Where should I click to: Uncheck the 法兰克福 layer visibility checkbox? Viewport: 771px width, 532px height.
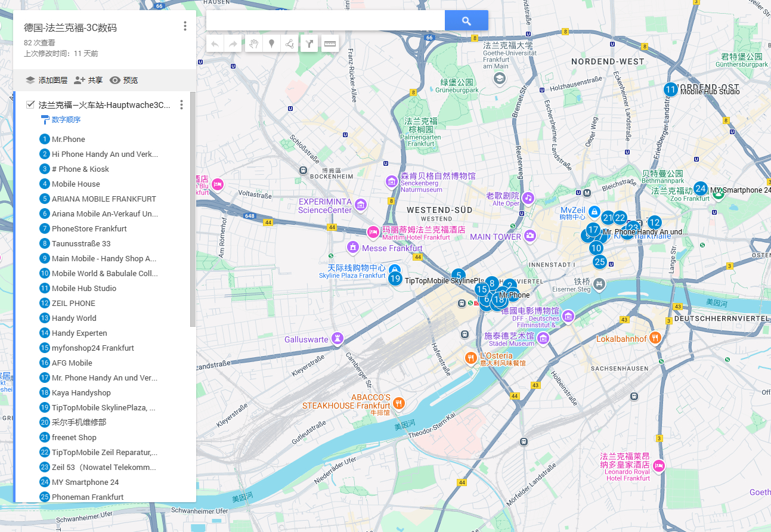pyautogui.click(x=30, y=105)
